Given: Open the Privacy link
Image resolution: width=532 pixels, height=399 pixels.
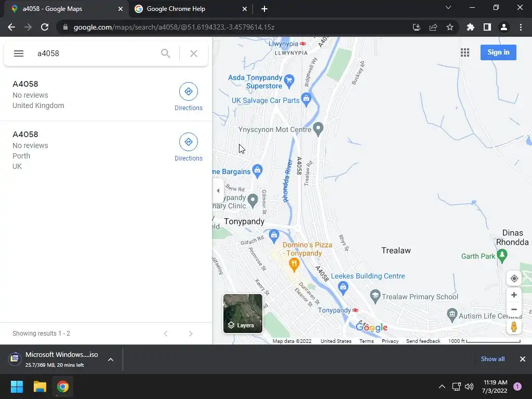Looking at the screenshot, I should [x=390, y=341].
